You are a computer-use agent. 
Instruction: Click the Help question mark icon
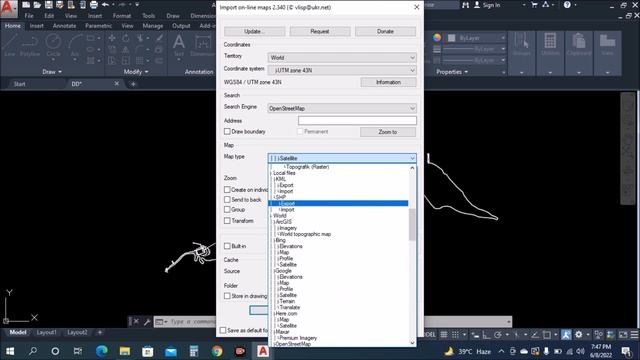tap(567, 5)
